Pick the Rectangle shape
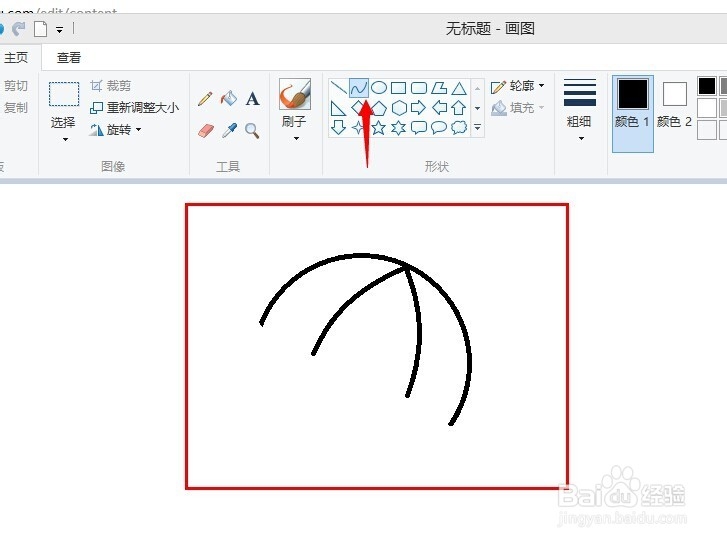Screen dimensions: 727x543 pos(399,88)
